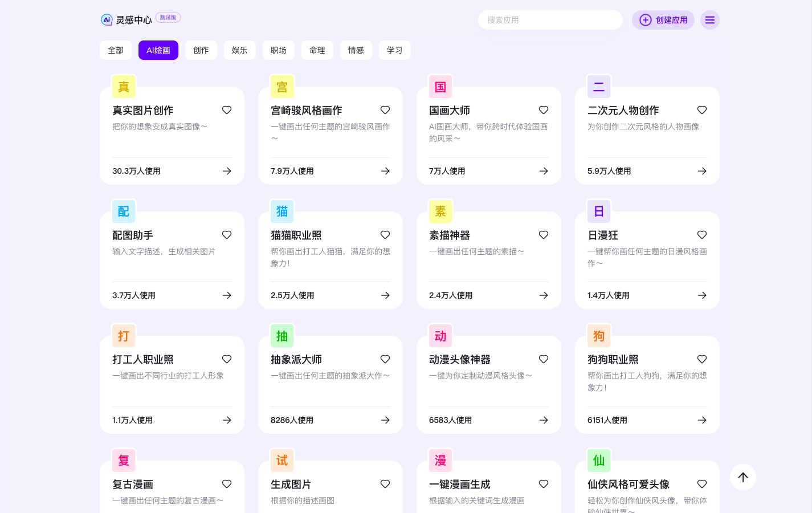
Task: Open 狗狗职业照 using its arrow icon
Action: (702, 420)
